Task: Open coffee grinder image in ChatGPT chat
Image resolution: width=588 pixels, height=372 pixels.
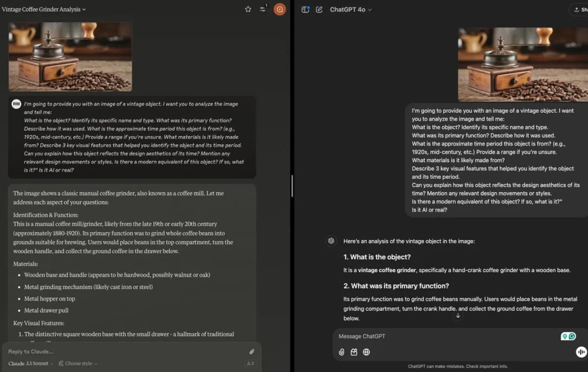Action: pyautogui.click(x=523, y=64)
